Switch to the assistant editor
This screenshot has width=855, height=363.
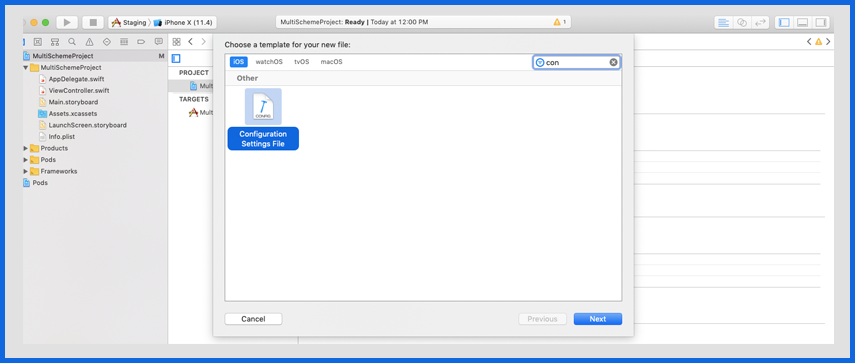742,22
